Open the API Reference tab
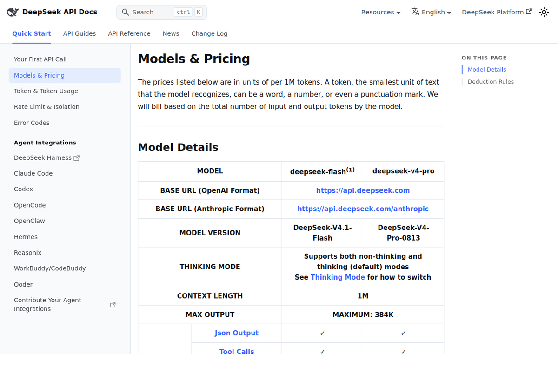 pyautogui.click(x=129, y=33)
